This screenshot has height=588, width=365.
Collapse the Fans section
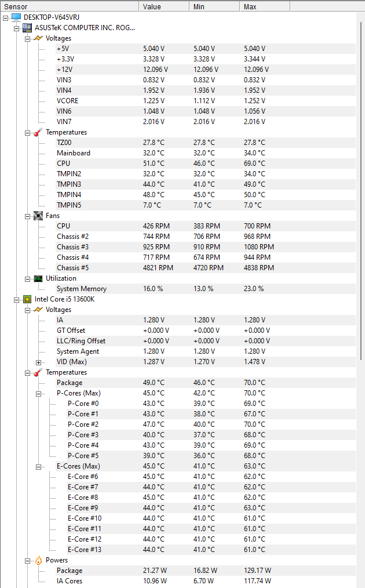pos(28,216)
